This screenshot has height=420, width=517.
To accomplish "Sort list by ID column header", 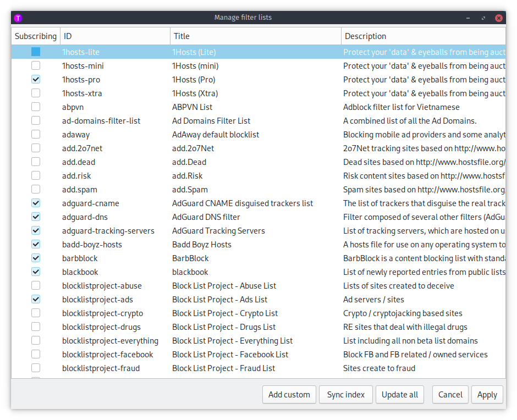I will [x=114, y=36].
